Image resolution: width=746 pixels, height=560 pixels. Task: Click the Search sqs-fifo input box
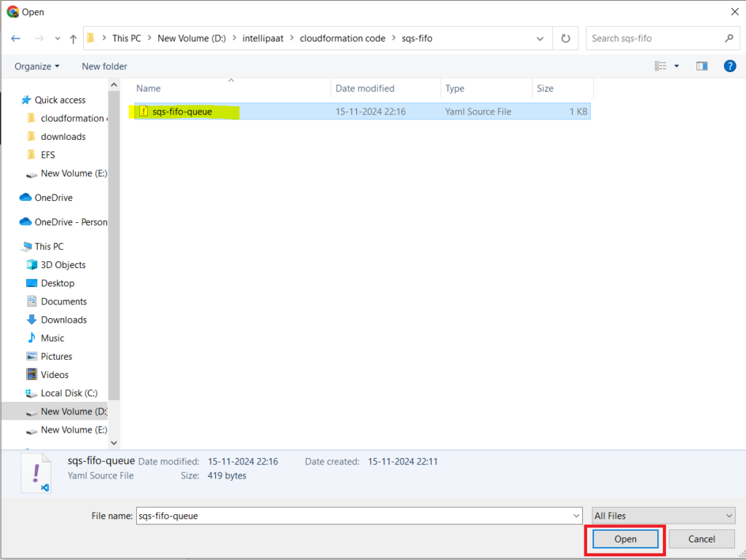click(x=656, y=39)
